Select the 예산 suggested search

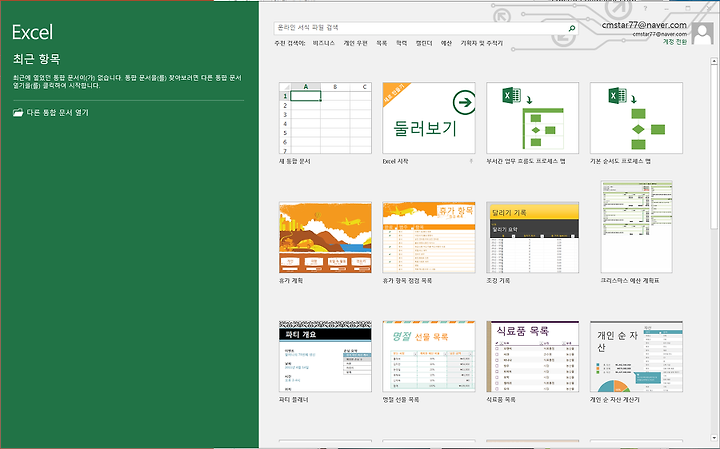(446, 43)
